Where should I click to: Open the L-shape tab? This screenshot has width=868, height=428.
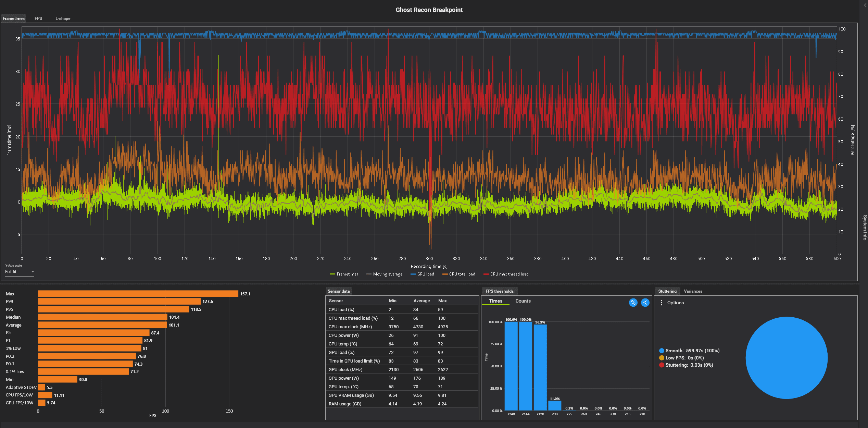coord(63,19)
